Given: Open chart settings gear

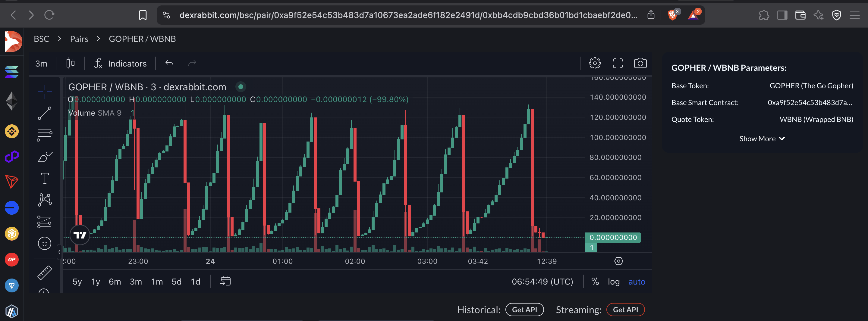Looking at the screenshot, I should click(x=595, y=63).
